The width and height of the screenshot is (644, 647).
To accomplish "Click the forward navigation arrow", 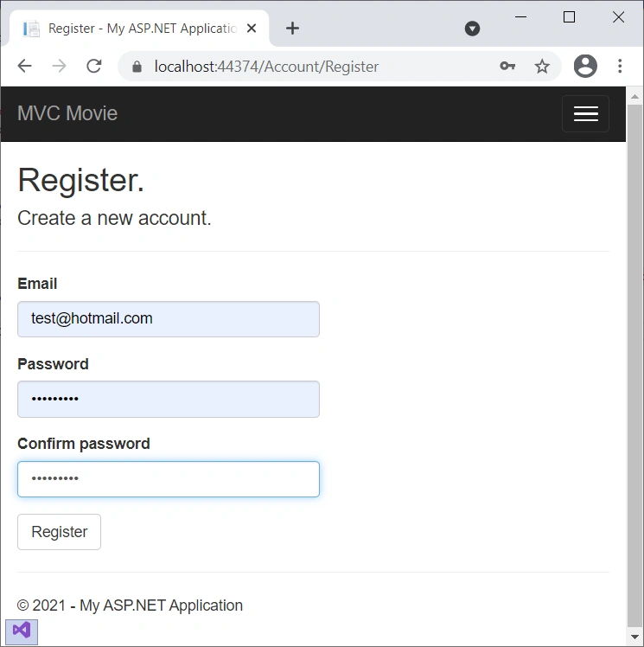I will point(60,66).
